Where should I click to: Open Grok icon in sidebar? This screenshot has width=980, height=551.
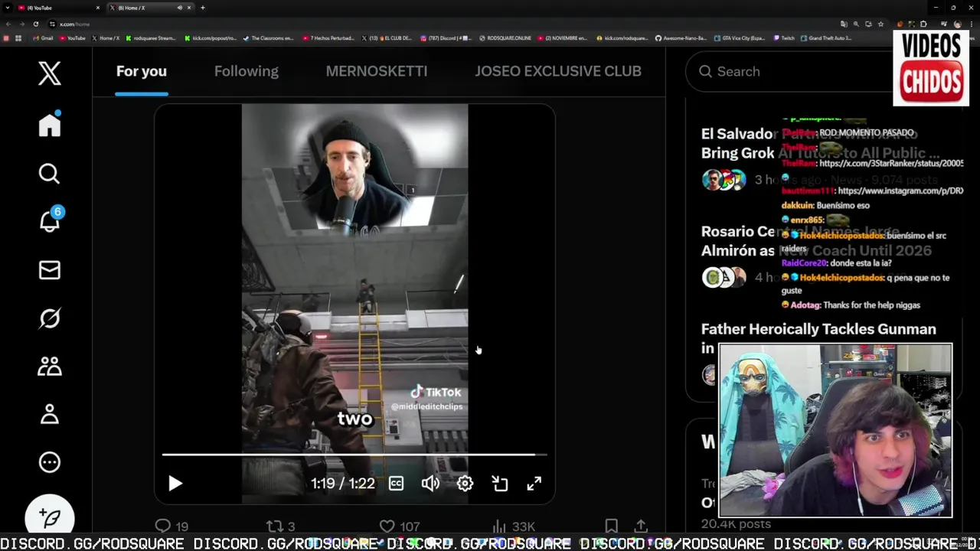coord(50,318)
